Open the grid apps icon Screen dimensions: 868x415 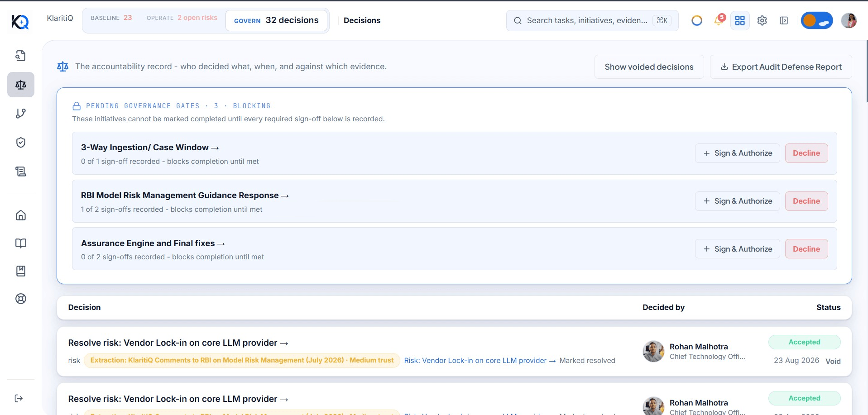(x=740, y=20)
